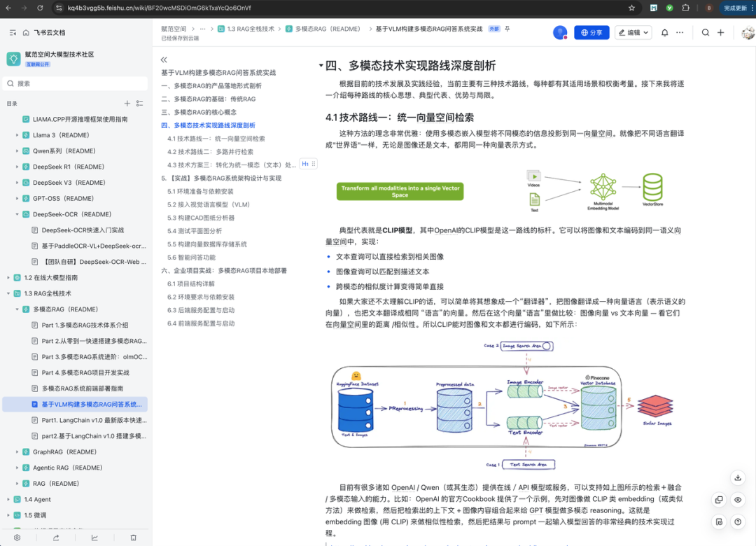
Task: Open breadcrumb link 赋范空间
Action: (x=174, y=29)
